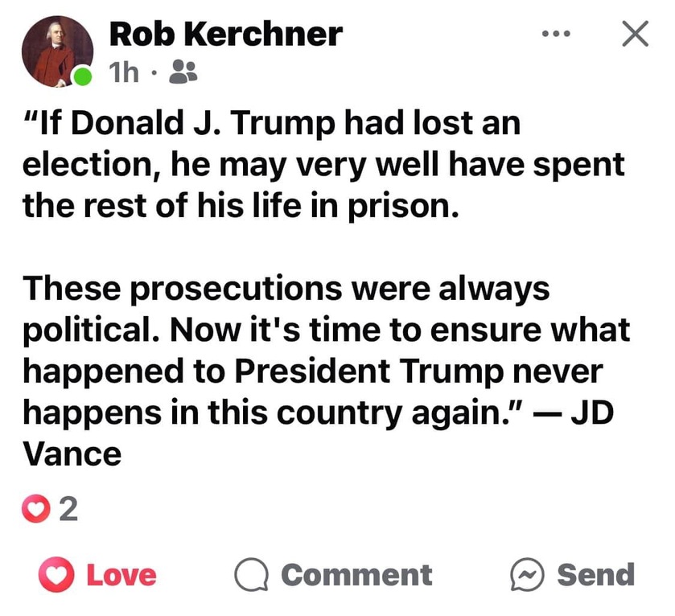The width and height of the screenshot is (675, 616).
Task: Click the Messenger Send icon
Action: pyautogui.click(x=527, y=574)
